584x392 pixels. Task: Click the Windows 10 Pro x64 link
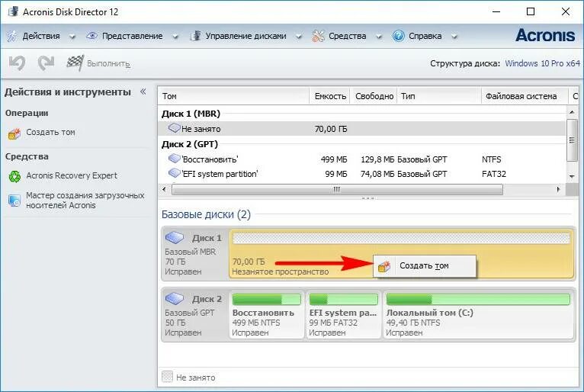click(x=542, y=63)
